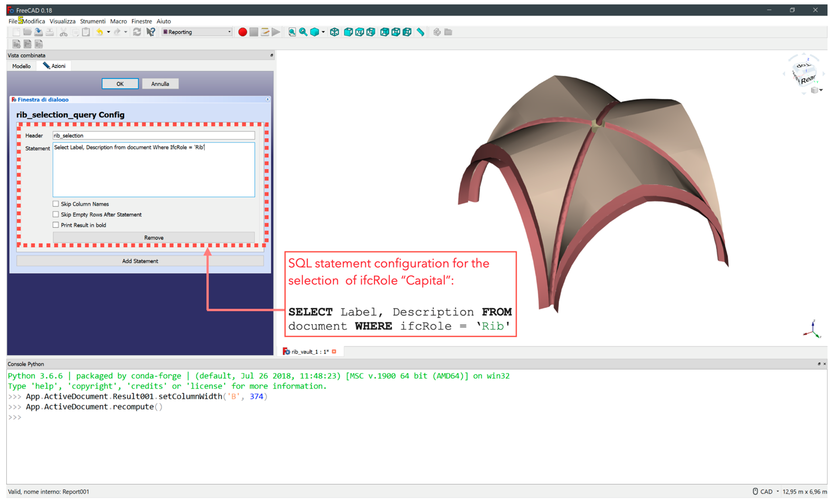The width and height of the screenshot is (833, 504).
Task: Expand the draw style dropdown arrow
Action: pyautogui.click(x=323, y=32)
